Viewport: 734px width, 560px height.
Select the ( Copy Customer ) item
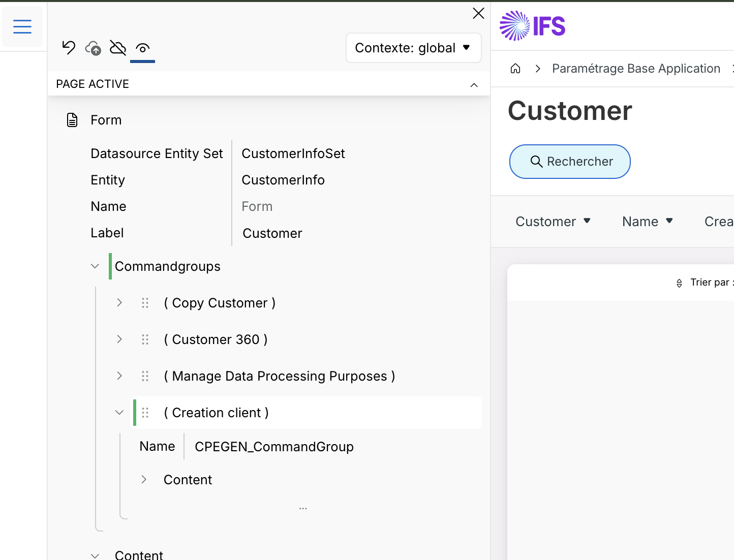coord(220,303)
